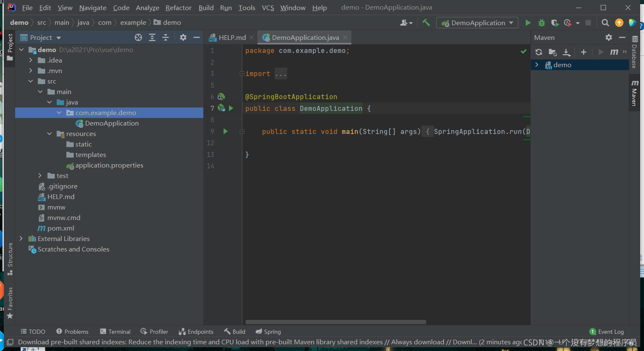Expand the folded import block
The width and height of the screenshot is (644, 351).
(x=242, y=73)
